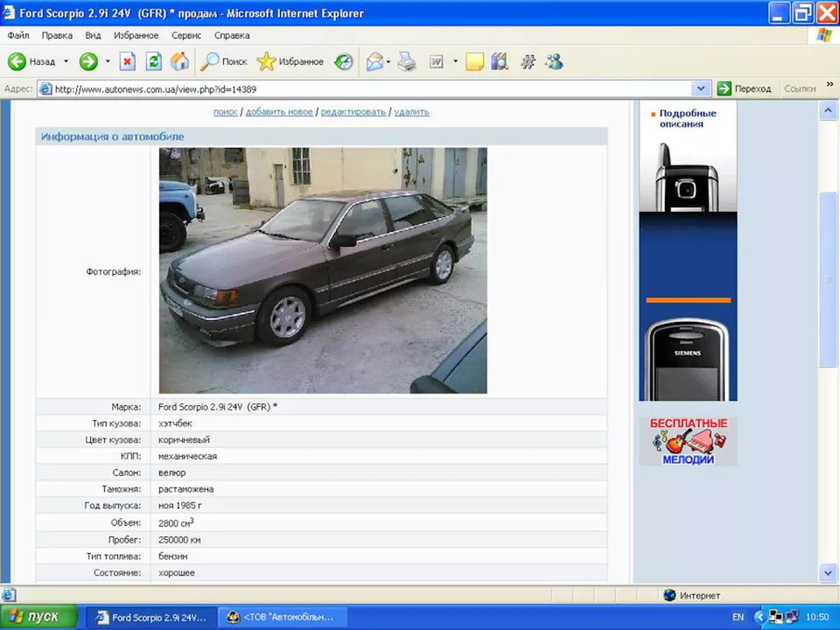Open Search (Поиск) magnifier button
Viewport: 840px width, 630px height.
223,62
